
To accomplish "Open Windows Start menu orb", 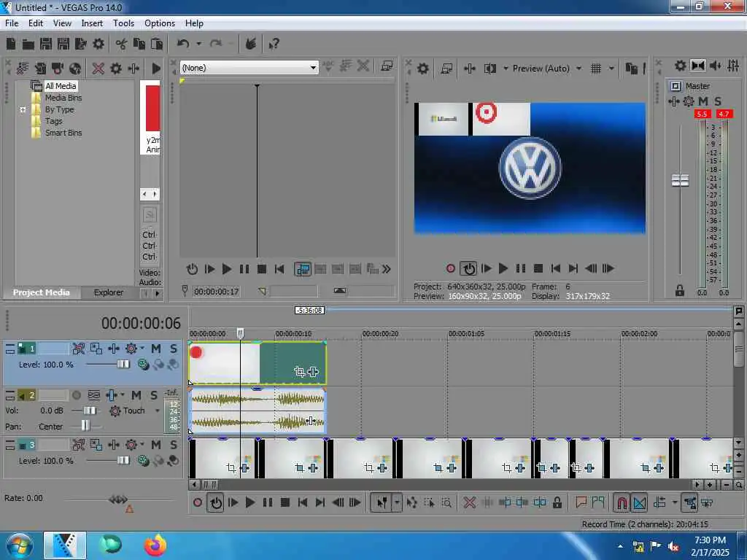I will [20, 545].
